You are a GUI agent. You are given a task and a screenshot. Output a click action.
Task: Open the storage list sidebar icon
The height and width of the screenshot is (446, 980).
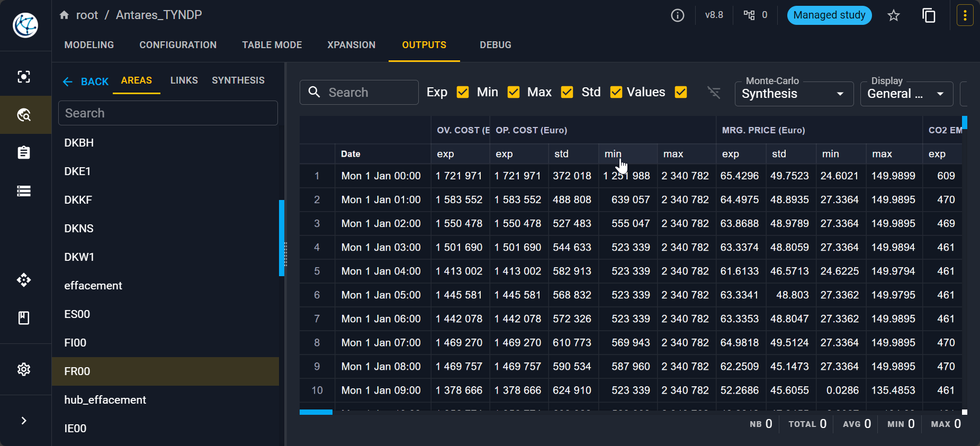point(24,191)
